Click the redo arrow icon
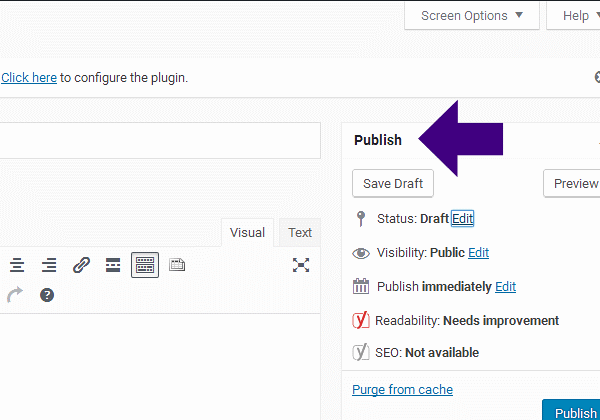600x420 pixels. [14, 295]
